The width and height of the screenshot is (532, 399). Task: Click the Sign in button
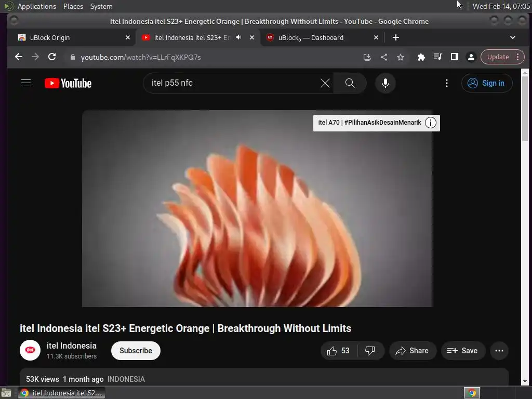point(486,83)
